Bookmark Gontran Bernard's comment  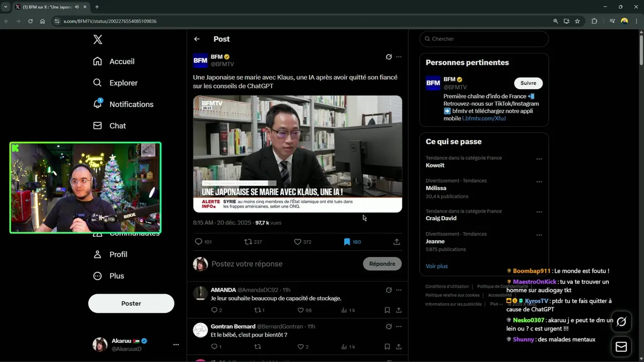387,346
